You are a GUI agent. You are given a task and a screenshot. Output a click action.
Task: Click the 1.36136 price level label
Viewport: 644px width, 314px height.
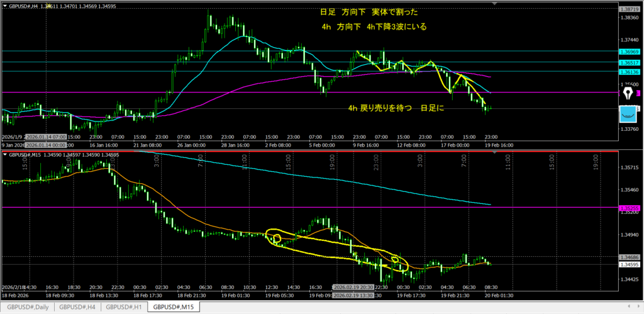click(629, 72)
